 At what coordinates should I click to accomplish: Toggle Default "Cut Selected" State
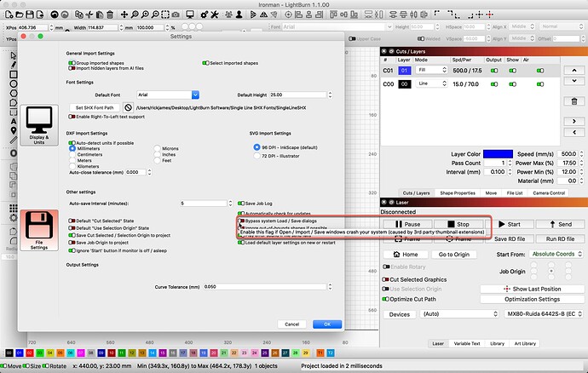(x=72, y=221)
